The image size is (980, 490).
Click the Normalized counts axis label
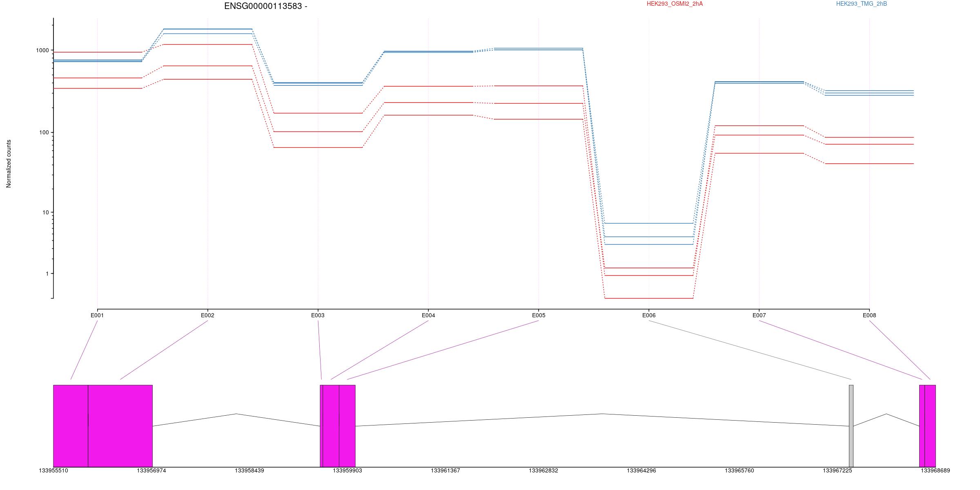[9, 164]
